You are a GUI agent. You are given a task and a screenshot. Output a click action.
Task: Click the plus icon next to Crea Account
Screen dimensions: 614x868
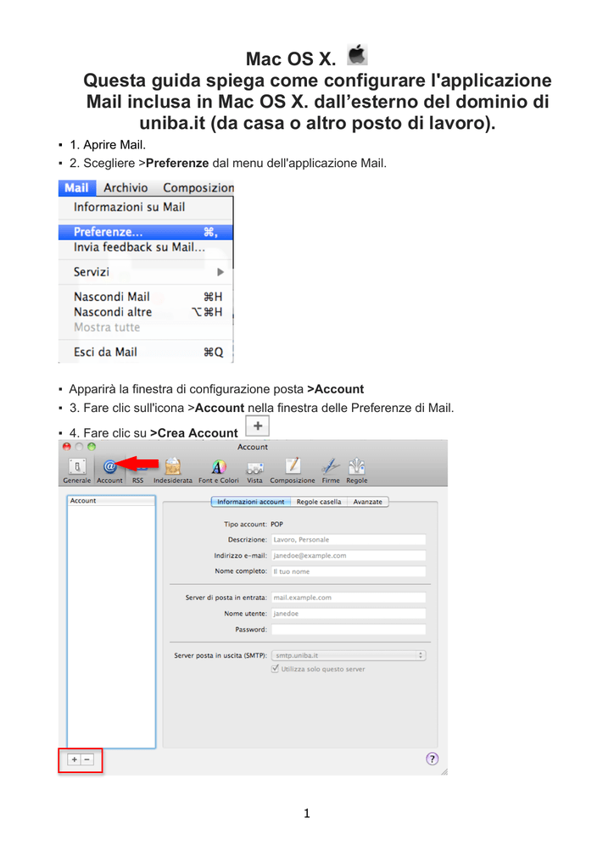click(x=258, y=426)
